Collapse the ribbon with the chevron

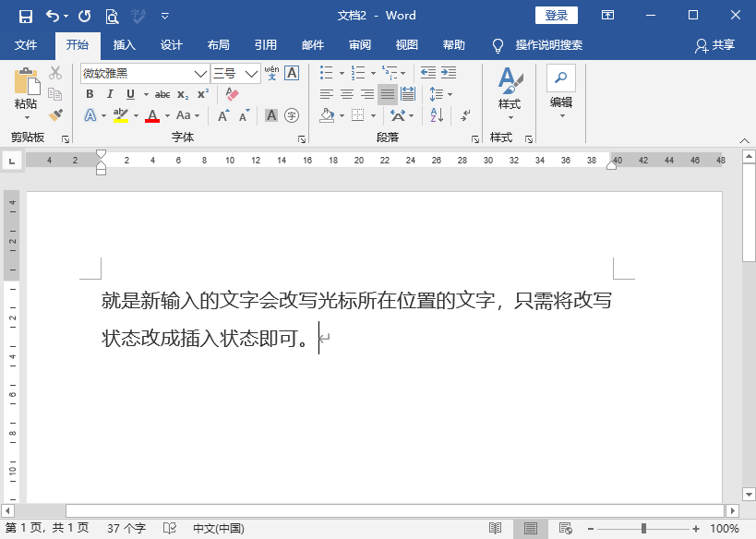pyautogui.click(x=744, y=141)
